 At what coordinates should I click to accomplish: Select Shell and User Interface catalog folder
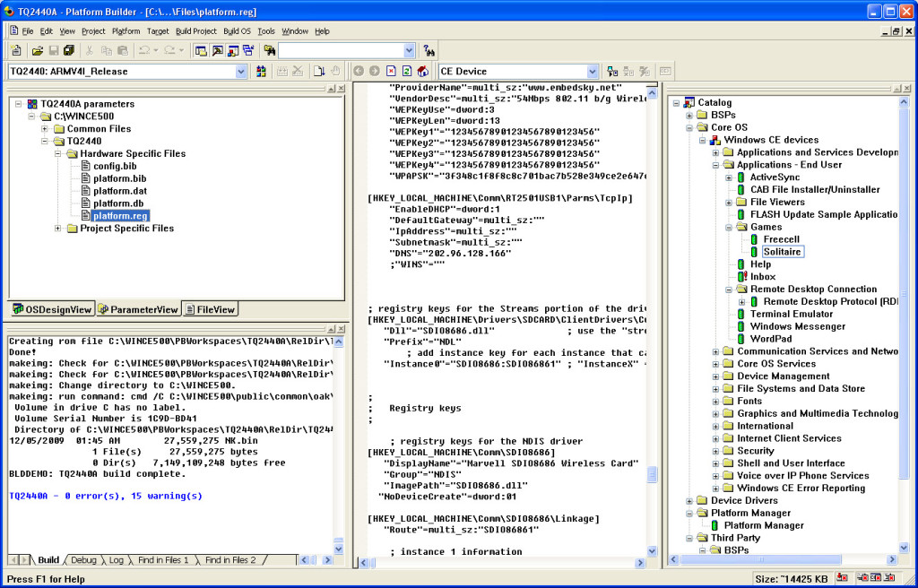click(x=791, y=463)
